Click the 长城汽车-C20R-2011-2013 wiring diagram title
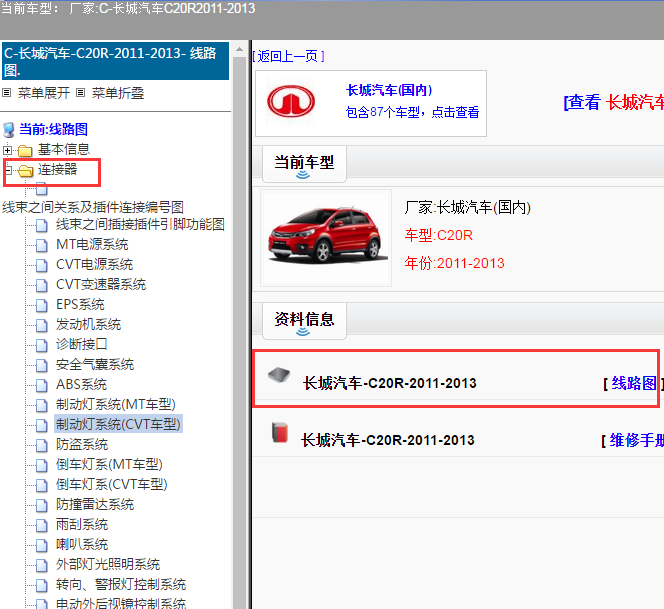The image size is (664, 609). 390,383
